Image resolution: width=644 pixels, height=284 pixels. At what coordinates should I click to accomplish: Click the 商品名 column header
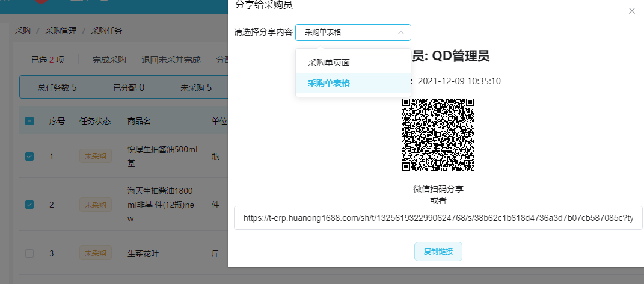(x=139, y=121)
